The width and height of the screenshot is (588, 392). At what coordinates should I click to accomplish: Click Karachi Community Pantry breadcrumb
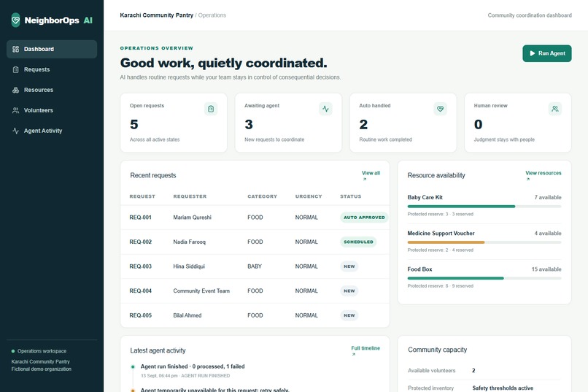[x=156, y=15]
